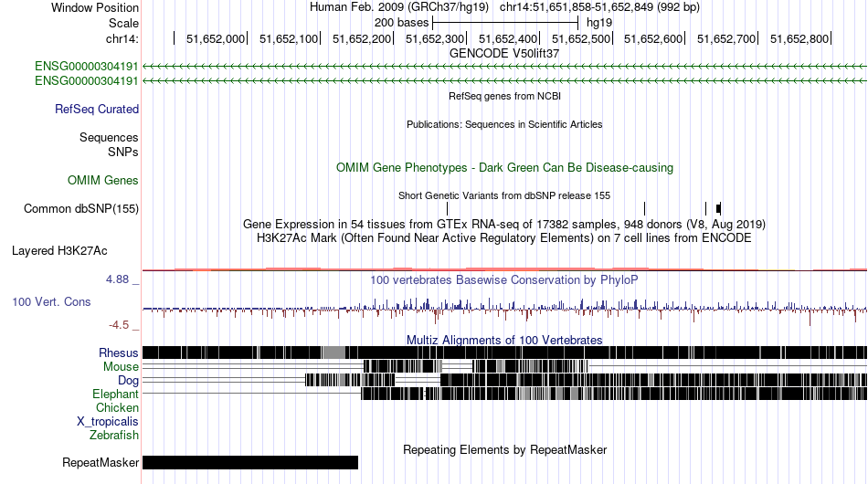Click the hg19 scale label

pos(599,23)
